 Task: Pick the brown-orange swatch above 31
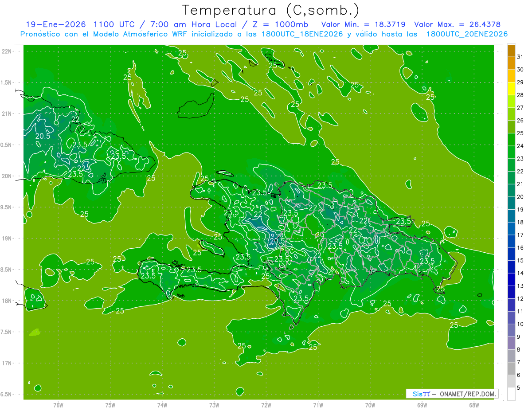511,51
